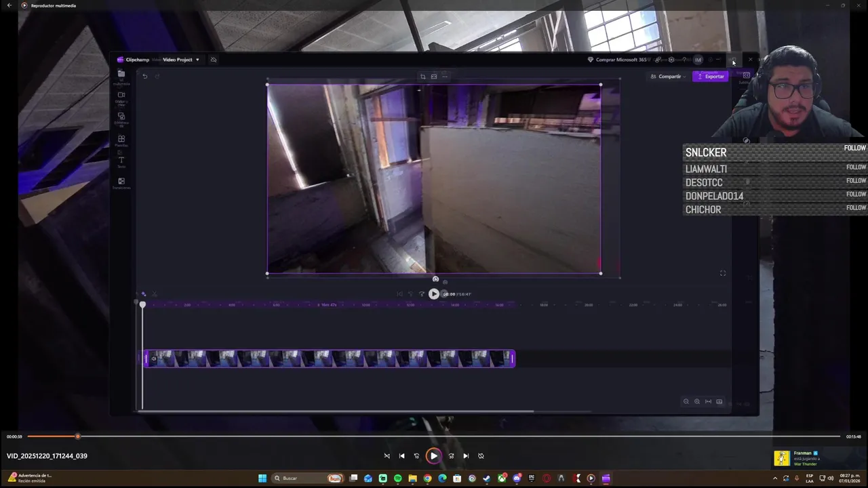Click FOLLOW next to LIAMWALTI
Viewport: 868px width, 488px height.
click(856, 167)
